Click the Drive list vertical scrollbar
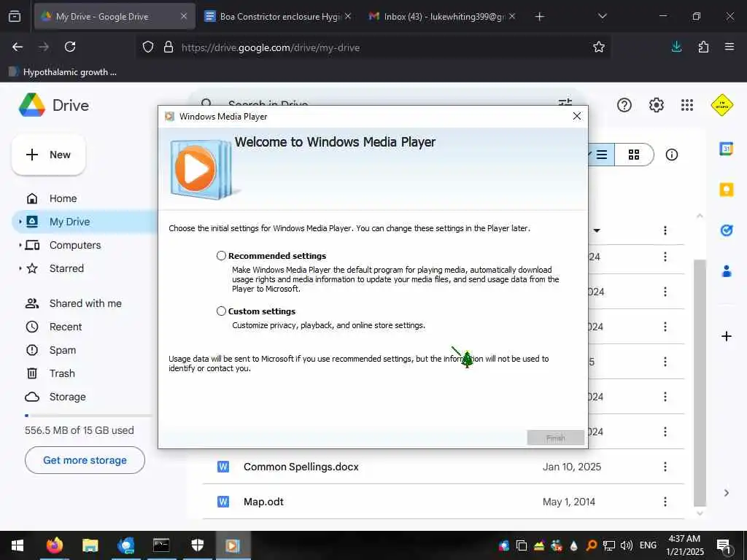The image size is (747, 560). point(700,383)
